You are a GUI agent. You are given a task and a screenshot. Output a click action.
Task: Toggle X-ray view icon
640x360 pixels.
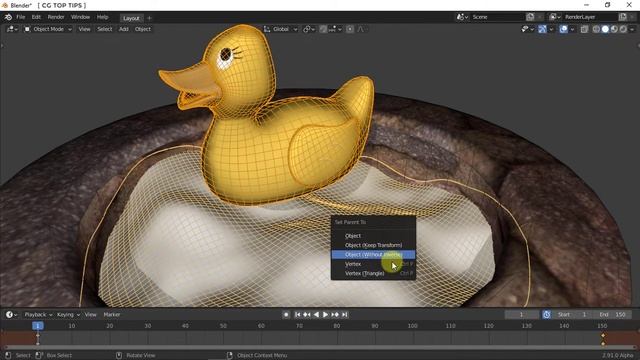[584, 29]
